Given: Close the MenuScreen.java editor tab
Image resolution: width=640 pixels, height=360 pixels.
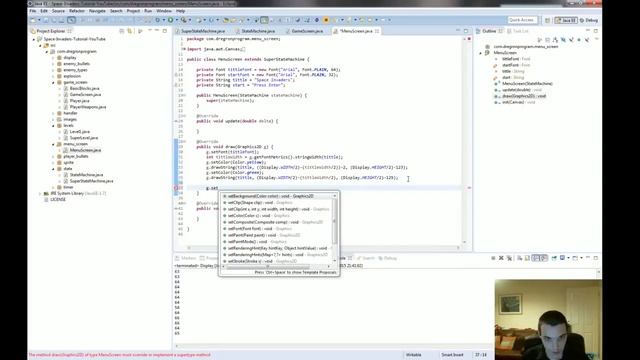Looking at the screenshot, I should coord(377,31).
